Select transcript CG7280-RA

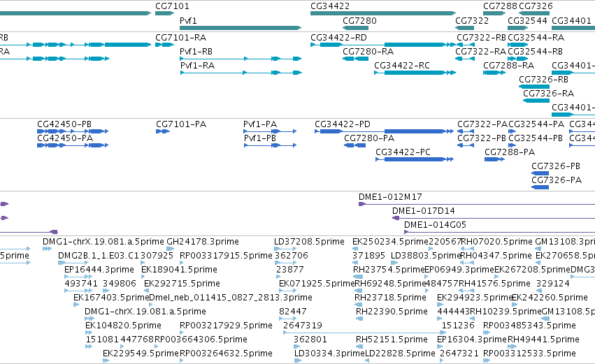point(368,52)
